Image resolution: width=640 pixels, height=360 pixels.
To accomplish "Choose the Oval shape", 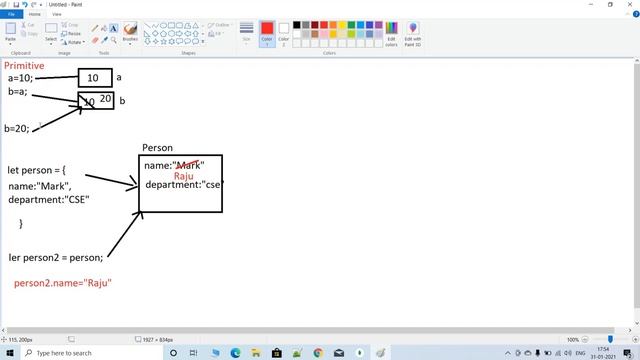I will pyautogui.click(x=163, y=25).
